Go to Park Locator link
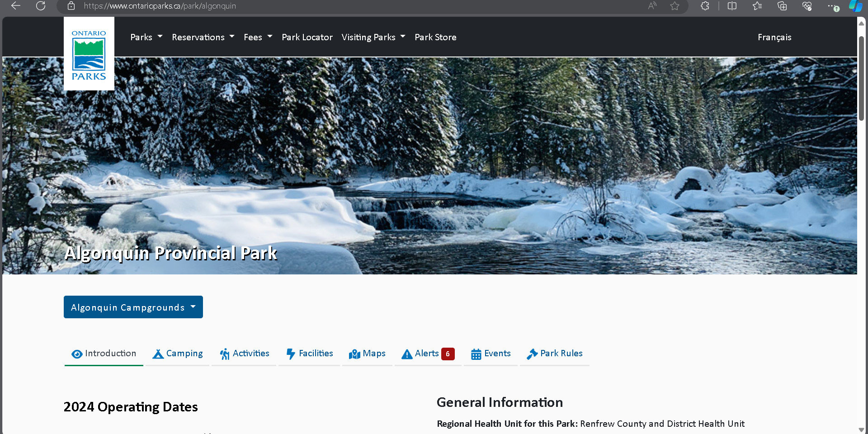Viewport: 868px width, 434px height. (x=307, y=37)
